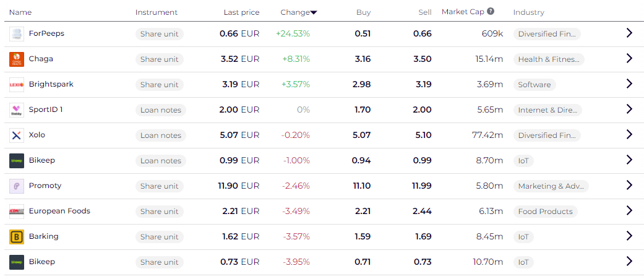644x279 pixels.
Task: Open Xolo details with right chevron
Action: (629, 135)
